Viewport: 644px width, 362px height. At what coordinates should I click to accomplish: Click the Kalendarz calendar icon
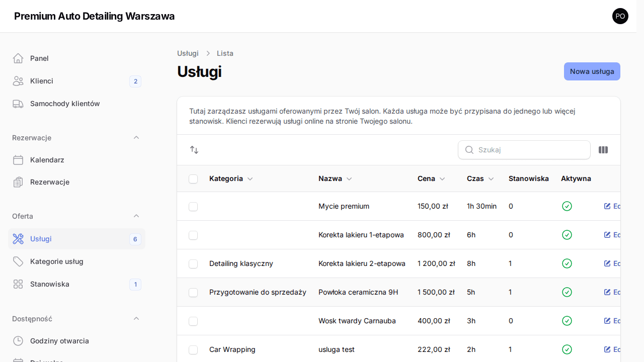(18, 160)
